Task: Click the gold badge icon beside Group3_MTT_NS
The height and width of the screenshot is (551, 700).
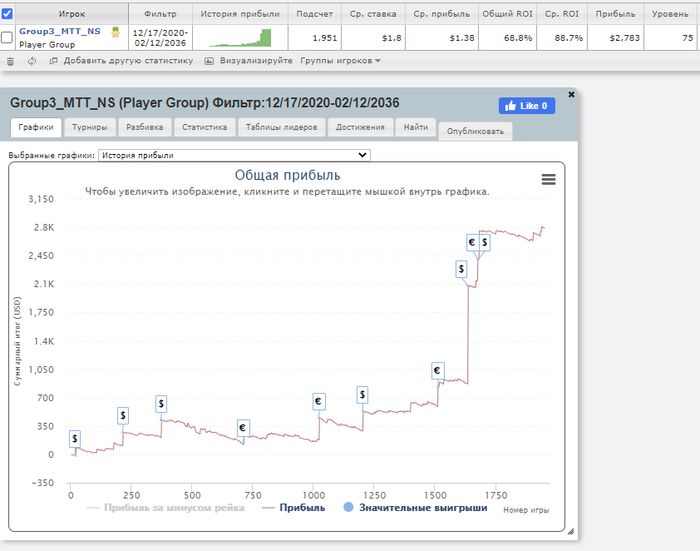Action: (116, 32)
